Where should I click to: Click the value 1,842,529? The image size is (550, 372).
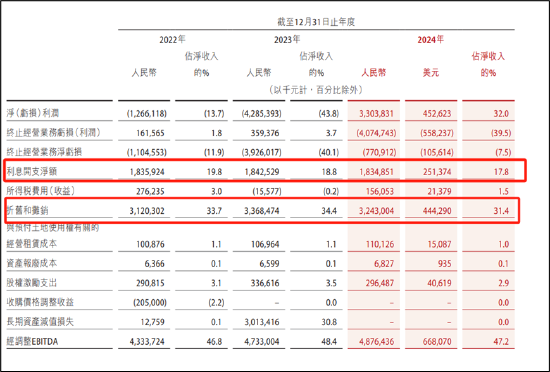[262, 172]
